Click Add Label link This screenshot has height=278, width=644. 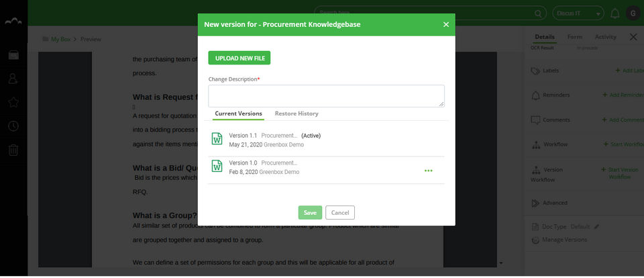pos(629,71)
